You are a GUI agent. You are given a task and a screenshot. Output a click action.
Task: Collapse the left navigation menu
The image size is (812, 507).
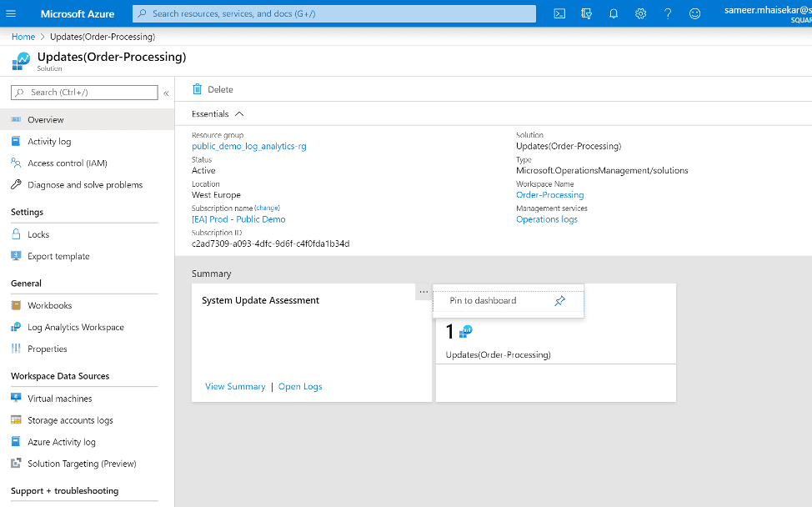tap(166, 93)
